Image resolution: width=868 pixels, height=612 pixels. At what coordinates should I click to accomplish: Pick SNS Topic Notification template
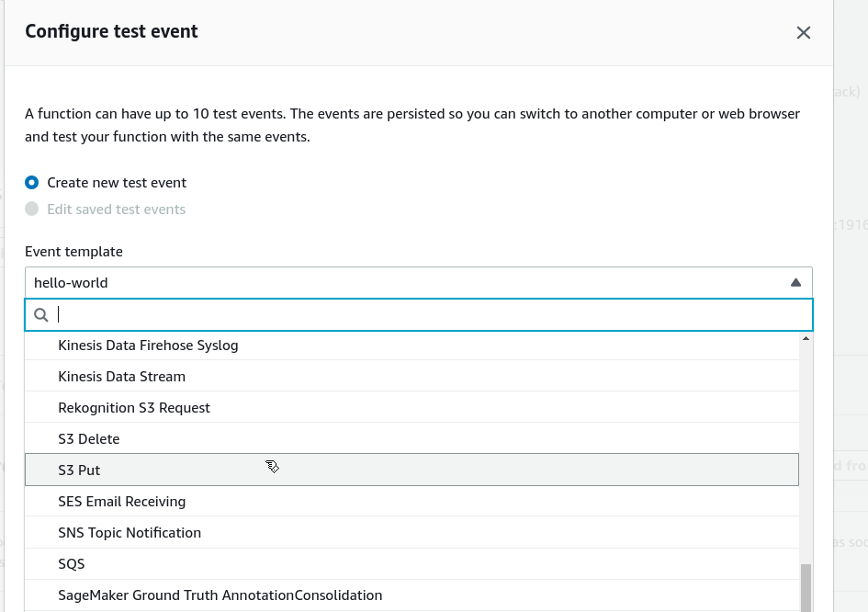411,532
